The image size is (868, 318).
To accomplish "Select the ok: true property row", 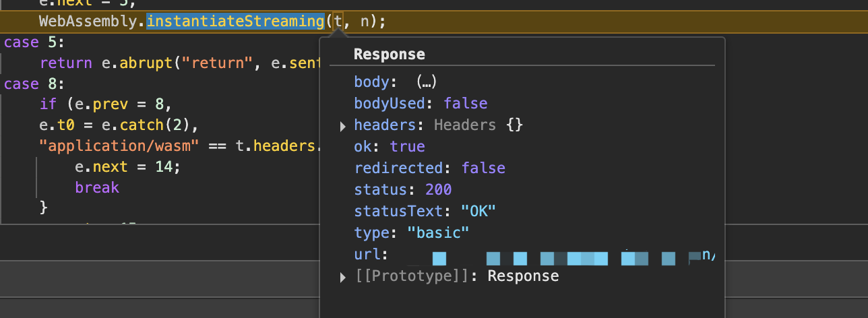I will [x=390, y=147].
